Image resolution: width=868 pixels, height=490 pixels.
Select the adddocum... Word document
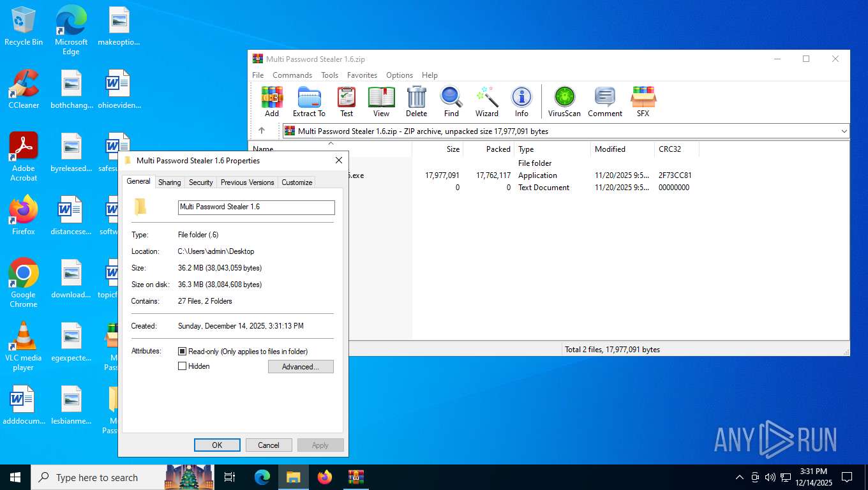(24, 406)
